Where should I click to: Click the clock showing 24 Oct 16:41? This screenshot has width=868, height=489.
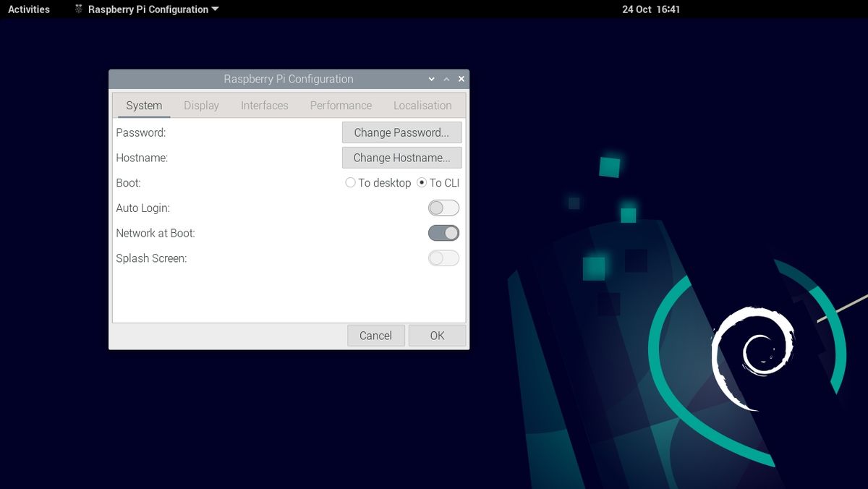pos(651,9)
